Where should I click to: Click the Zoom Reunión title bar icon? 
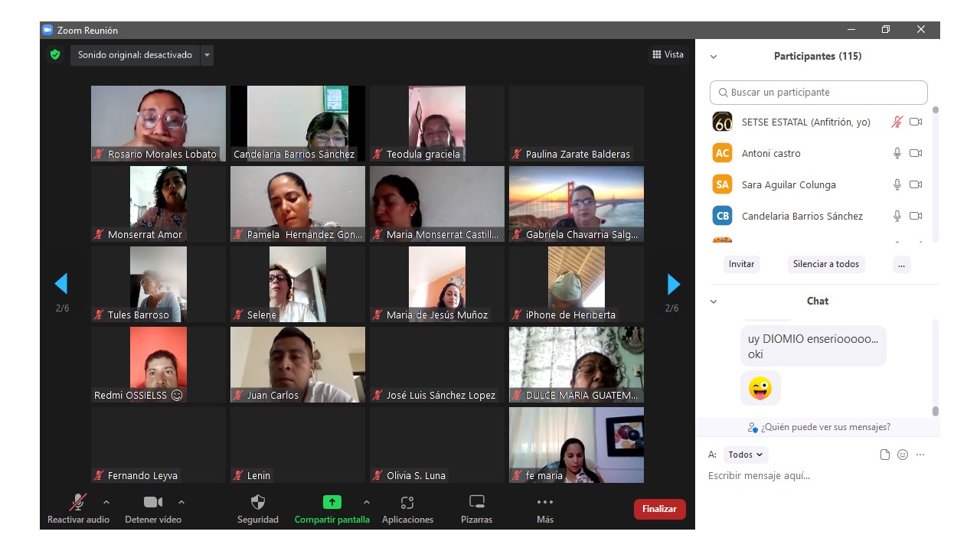click(47, 30)
